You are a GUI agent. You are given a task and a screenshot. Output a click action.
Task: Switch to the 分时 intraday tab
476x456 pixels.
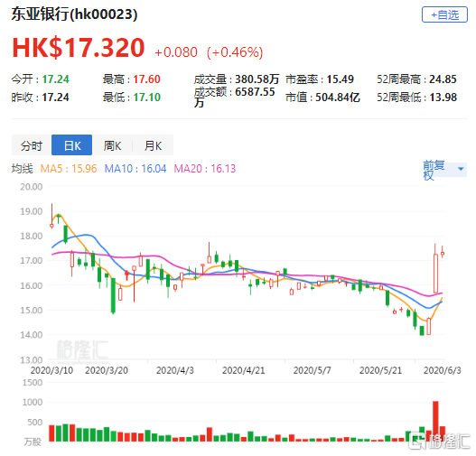[x=32, y=145]
